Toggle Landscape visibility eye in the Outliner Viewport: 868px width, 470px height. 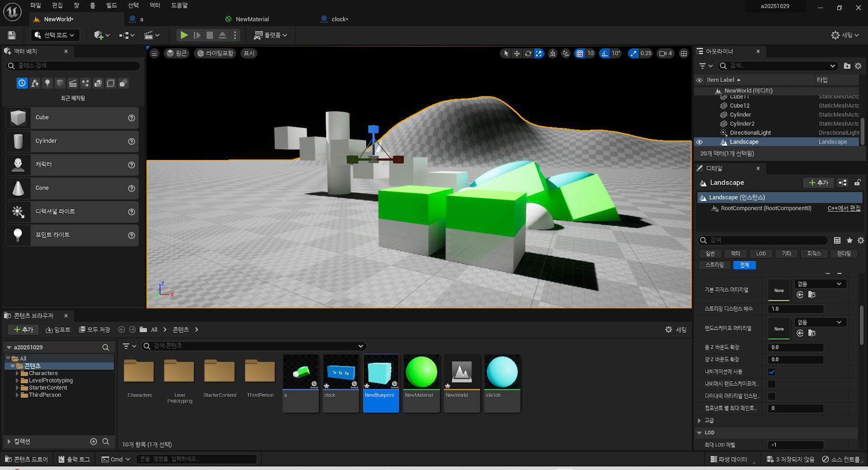[699, 142]
